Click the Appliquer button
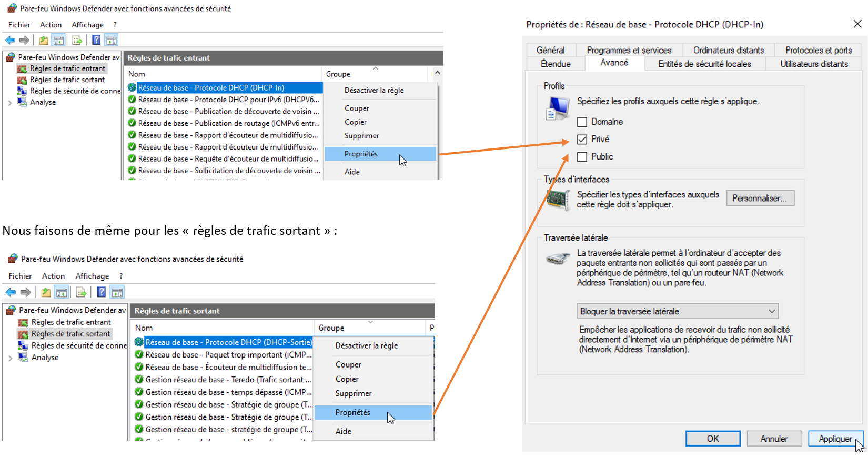Image resolution: width=868 pixels, height=456 pixels. (x=835, y=439)
